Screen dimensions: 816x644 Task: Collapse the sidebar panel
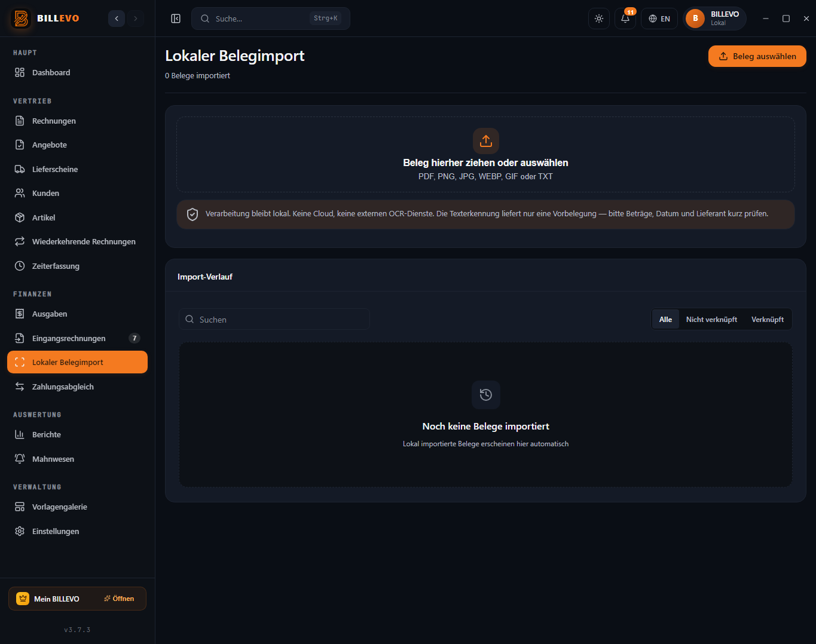pos(176,19)
